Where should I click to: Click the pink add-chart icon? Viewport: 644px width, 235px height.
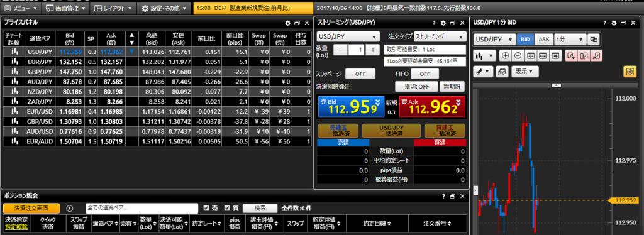(571, 55)
